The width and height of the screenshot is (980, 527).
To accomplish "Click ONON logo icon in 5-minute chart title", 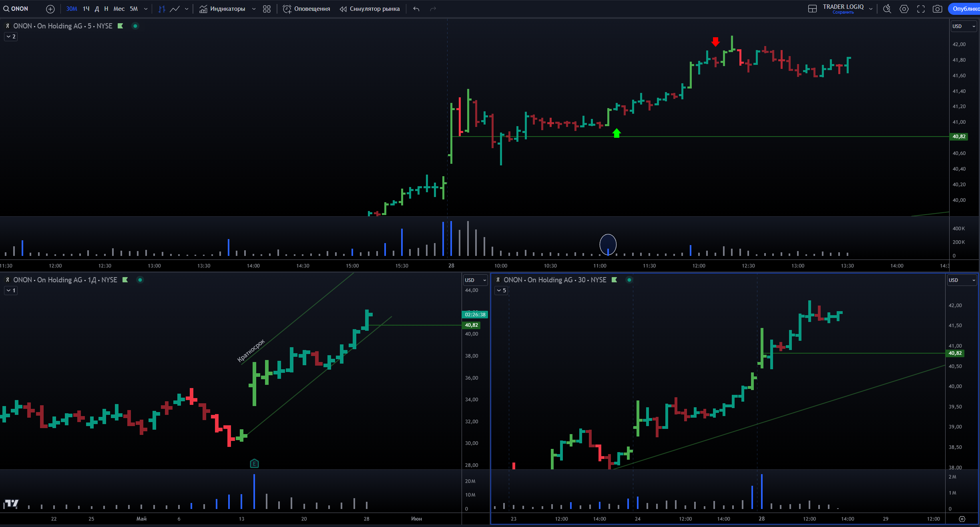I will coord(7,26).
